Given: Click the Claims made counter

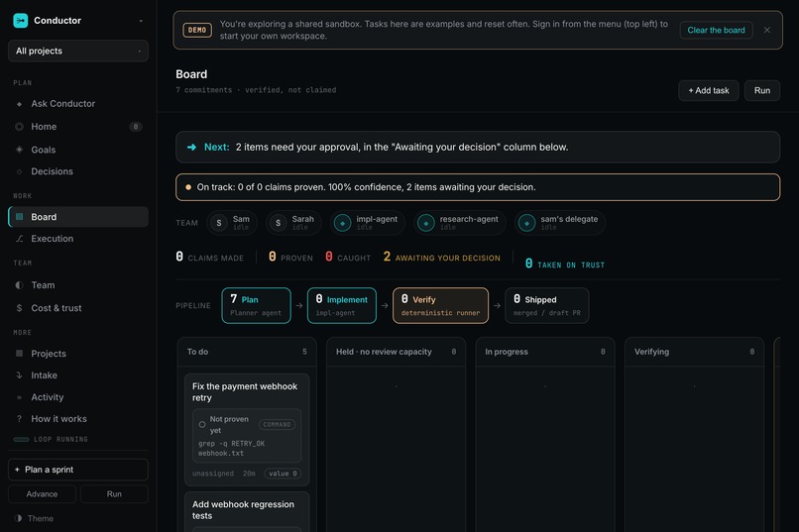Looking at the screenshot, I should tap(209, 258).
